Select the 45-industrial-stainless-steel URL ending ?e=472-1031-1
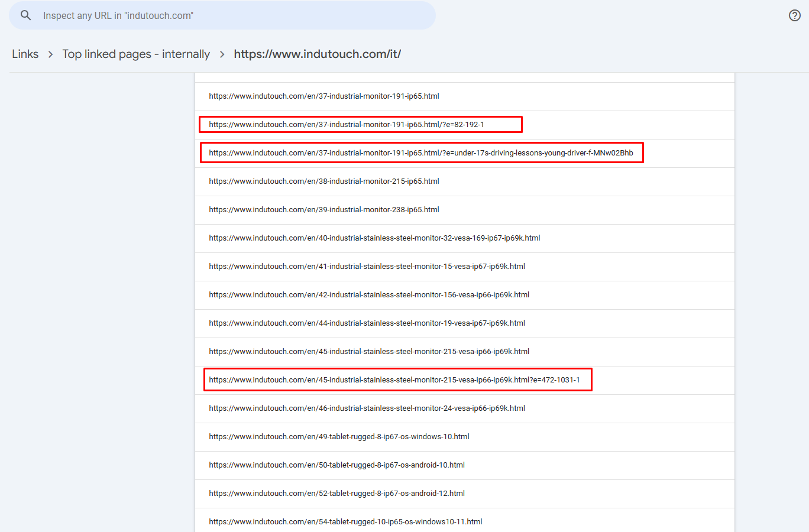 coord(465,380)
